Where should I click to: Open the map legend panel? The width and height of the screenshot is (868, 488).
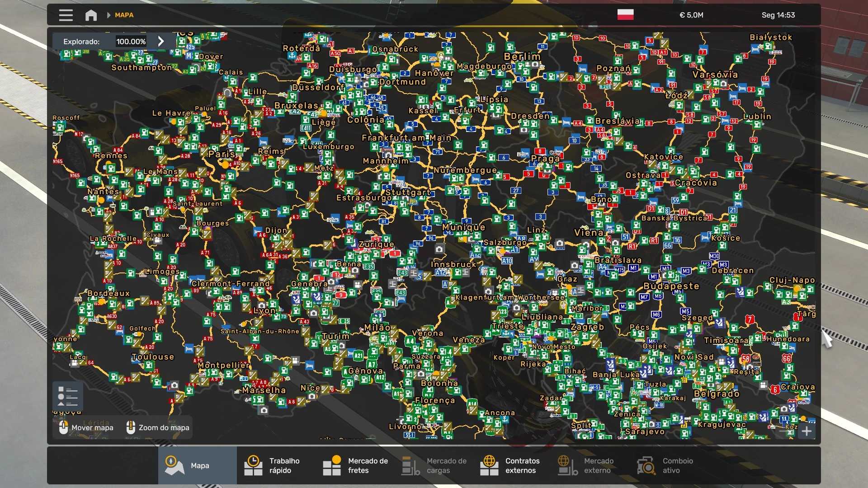point(68,396)
